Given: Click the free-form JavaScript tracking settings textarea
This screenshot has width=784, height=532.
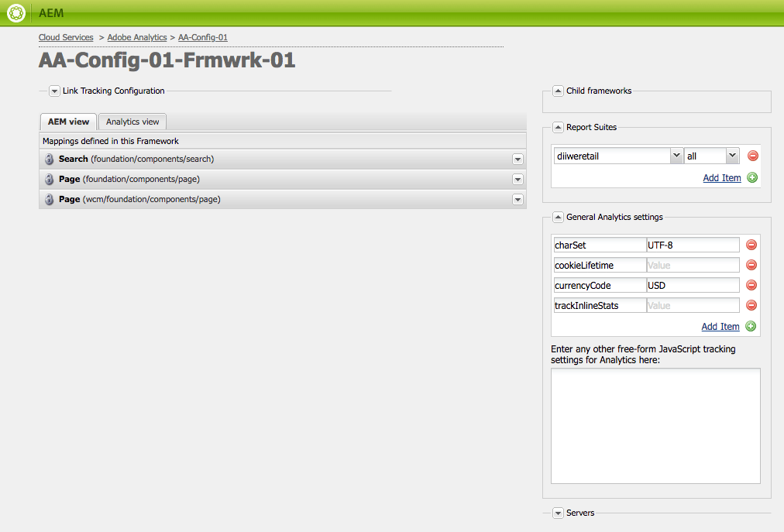Looking at the screenshot, I should coord(655,426).
